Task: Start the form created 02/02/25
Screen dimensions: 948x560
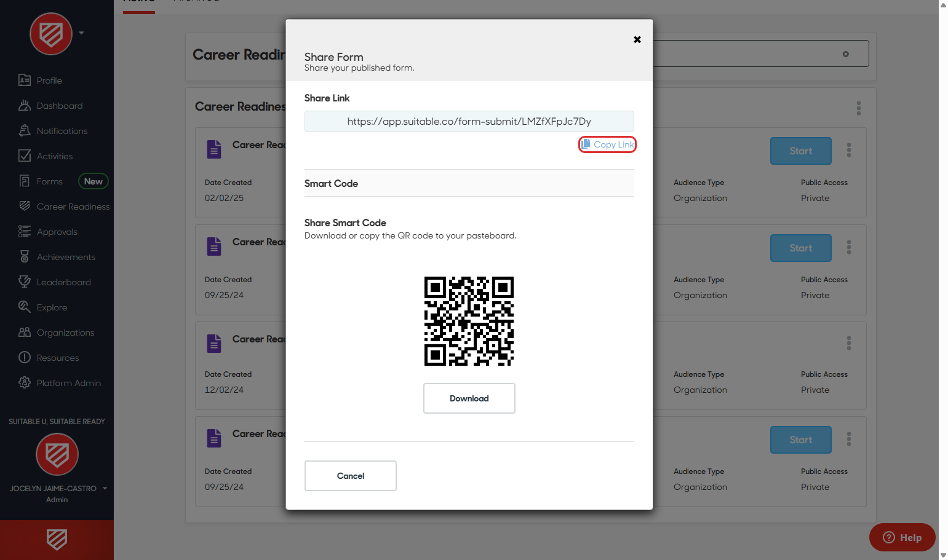Action: coord(801,151)
